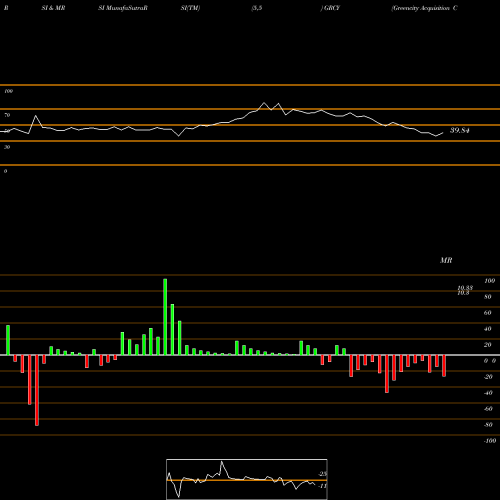This screenshot has height=500, width=500.
Task: Click the tallest green MR bar
Action: pyautogui.click(x=165, y=317)
